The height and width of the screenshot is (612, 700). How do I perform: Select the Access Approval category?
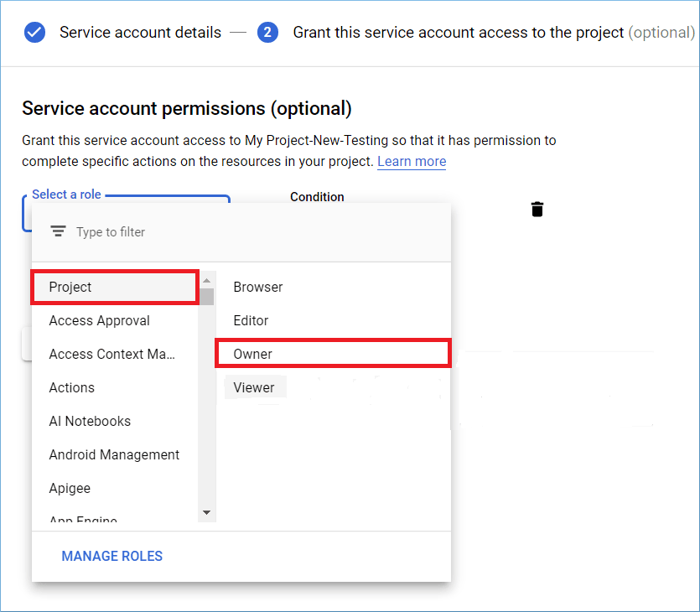[115, 320]
